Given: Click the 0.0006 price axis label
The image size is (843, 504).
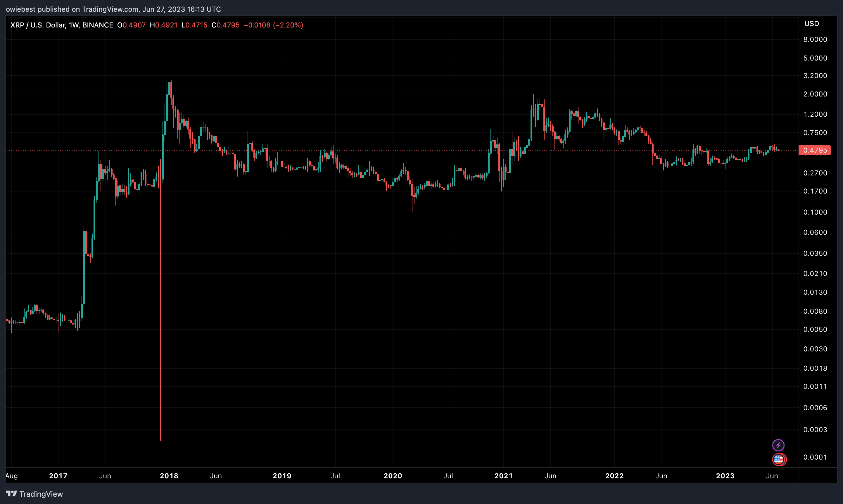Looking at the screenshot, I should tap(815, 408).
